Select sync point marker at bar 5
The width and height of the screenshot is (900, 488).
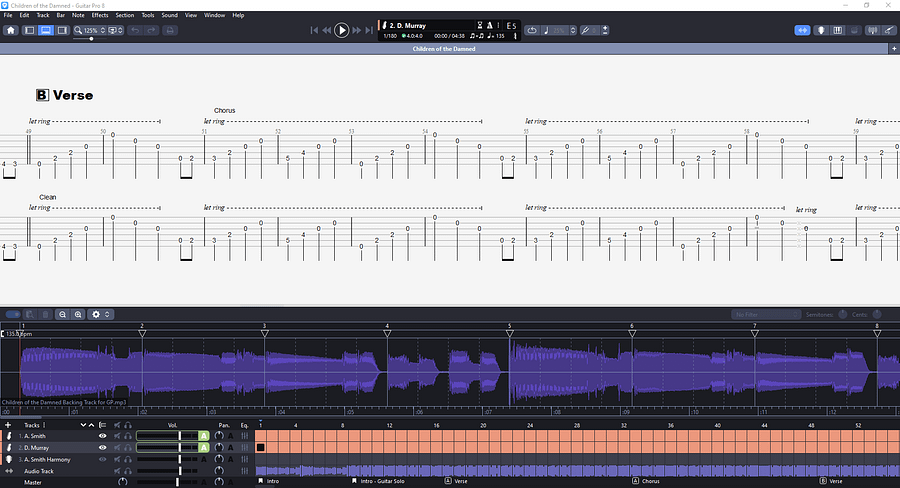pos(510,333)
